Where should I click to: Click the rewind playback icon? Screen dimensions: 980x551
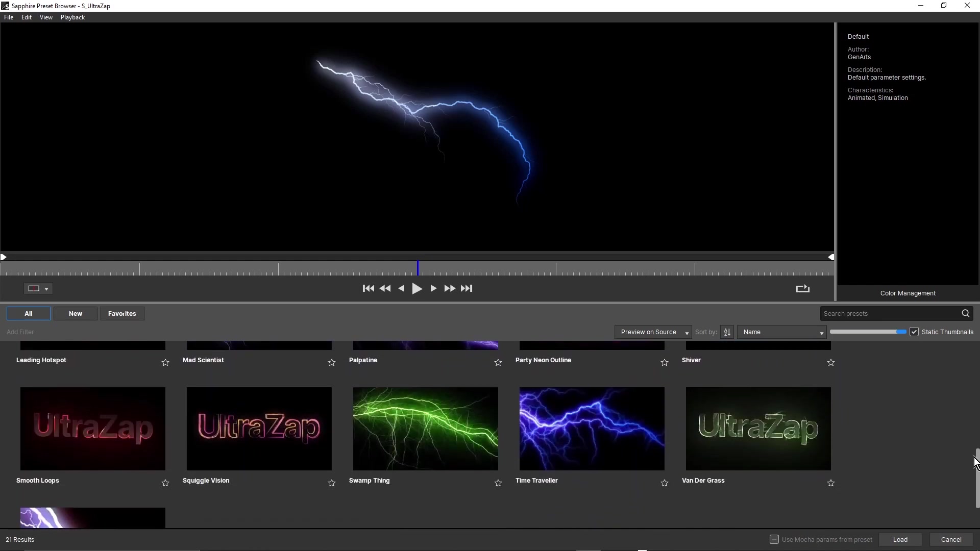point(385,289)
